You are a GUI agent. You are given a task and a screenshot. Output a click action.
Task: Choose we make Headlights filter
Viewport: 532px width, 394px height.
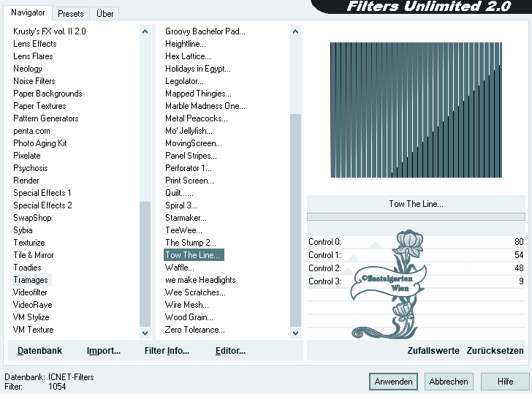[200, 280]
